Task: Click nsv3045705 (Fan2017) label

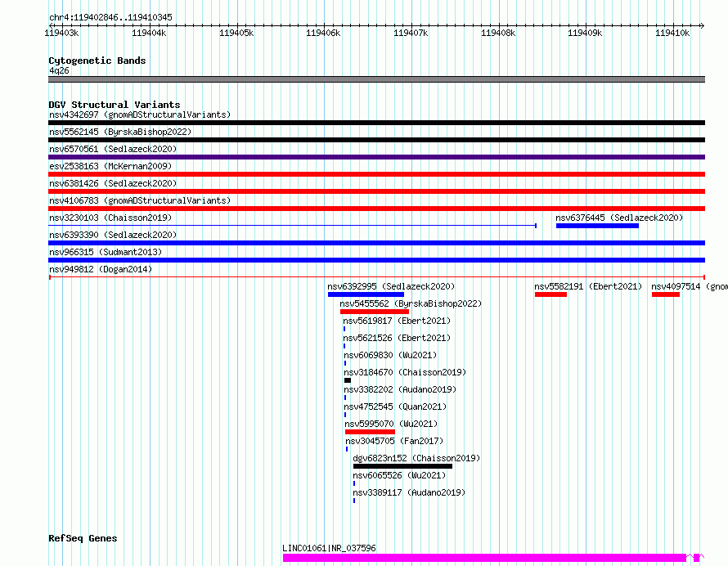Action: 394,441
